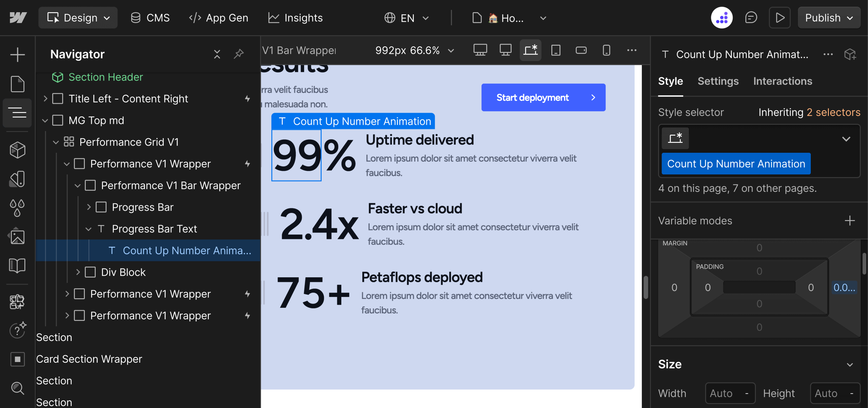868x408 pixels.
Task: Open the Pages panel icon
Action: (x=17, y=84)
